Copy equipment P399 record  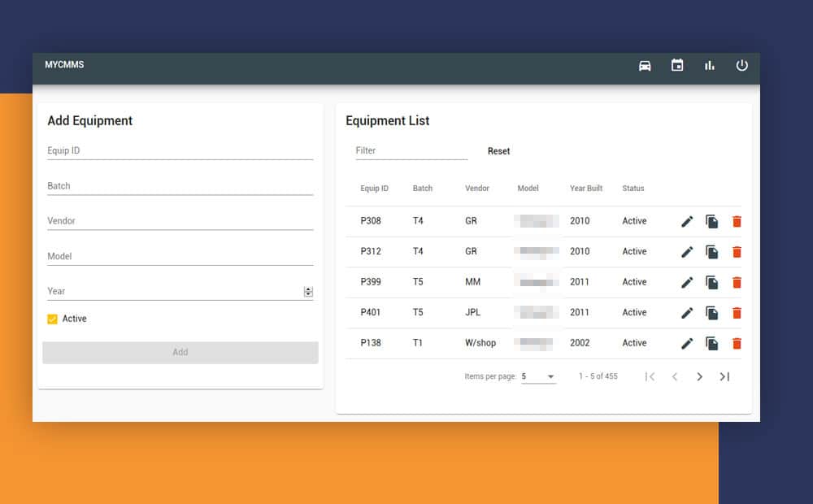coord(712,283)
